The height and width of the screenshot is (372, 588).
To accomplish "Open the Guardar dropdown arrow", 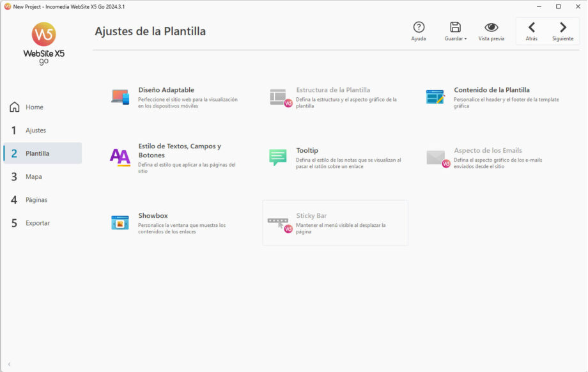I will [x=465, y=38].
